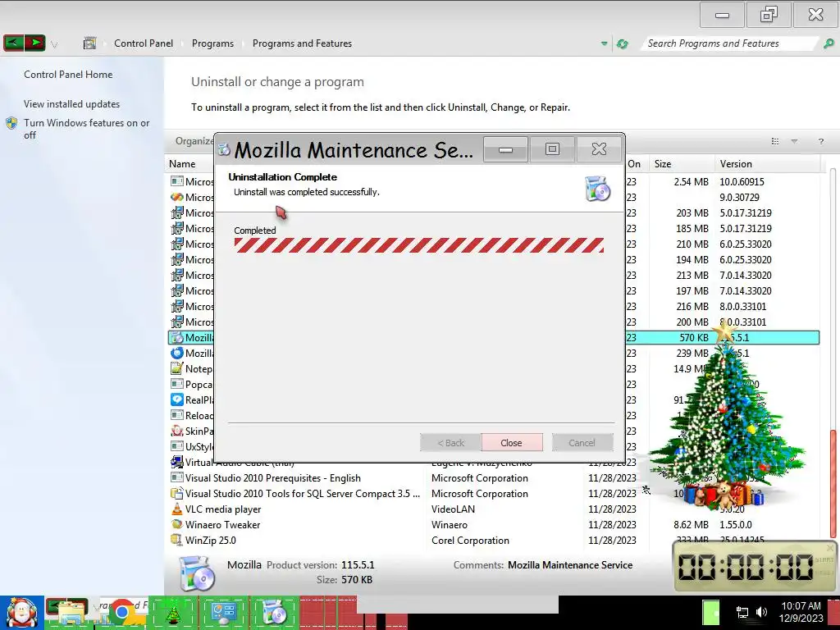Screen dimensions: 840x630
Task: Click the 8.62 MB size cell
Action: point(691,524)
